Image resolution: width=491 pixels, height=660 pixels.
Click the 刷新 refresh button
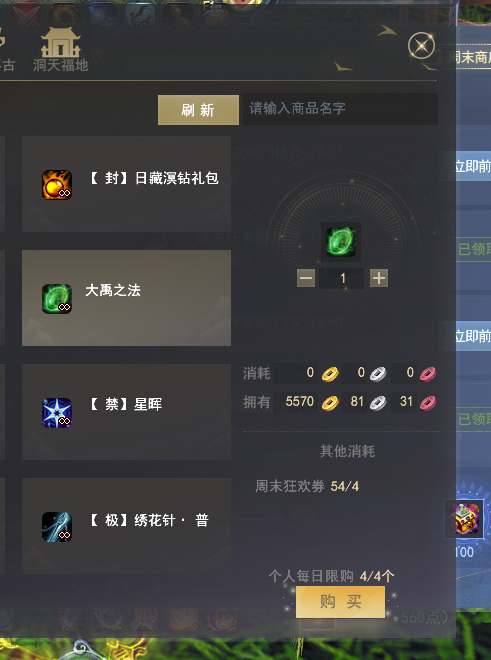click(198, 110)
